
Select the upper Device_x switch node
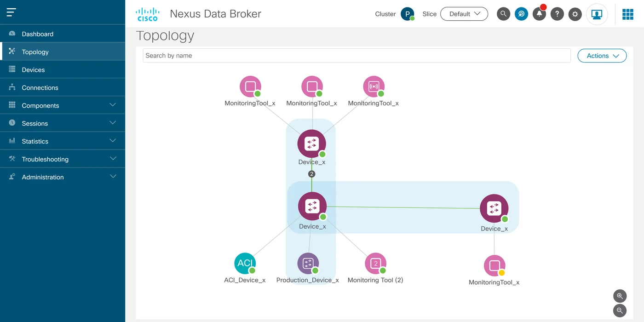click(x=312, y=144)
